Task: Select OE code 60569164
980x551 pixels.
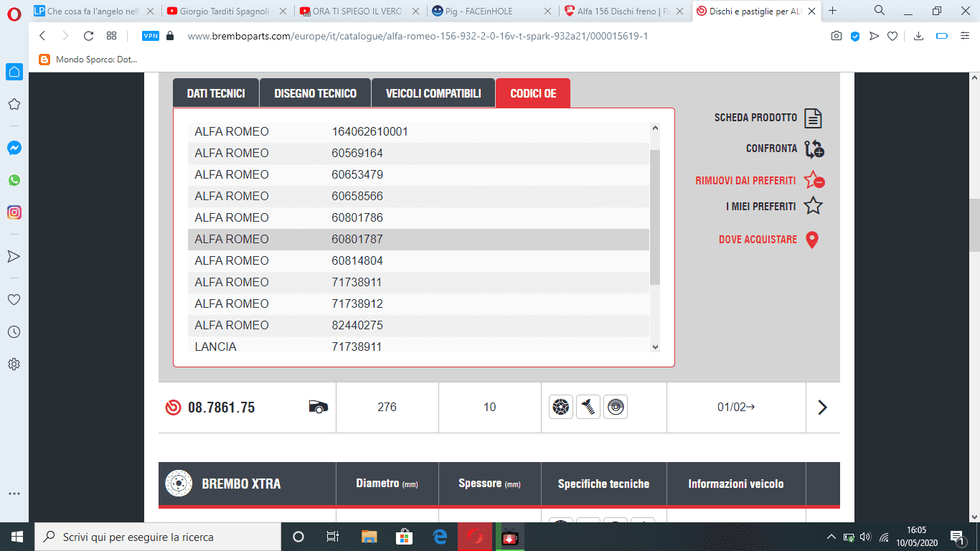Action: 418,154
